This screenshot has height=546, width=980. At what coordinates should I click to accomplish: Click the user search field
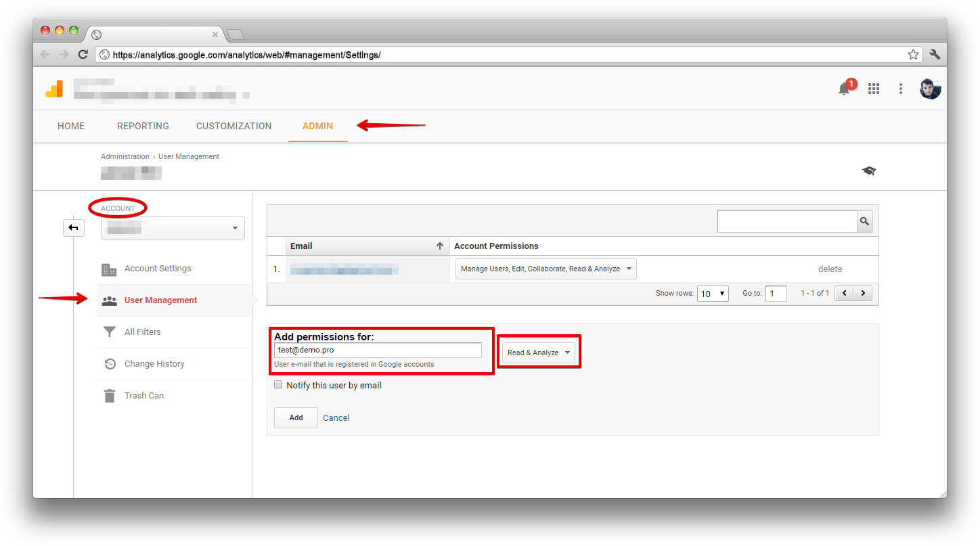[787, 221]
